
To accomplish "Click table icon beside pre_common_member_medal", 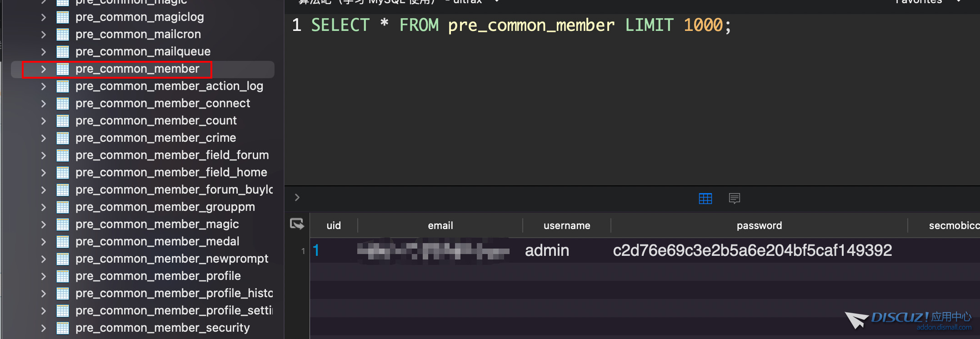I will 63,242.
